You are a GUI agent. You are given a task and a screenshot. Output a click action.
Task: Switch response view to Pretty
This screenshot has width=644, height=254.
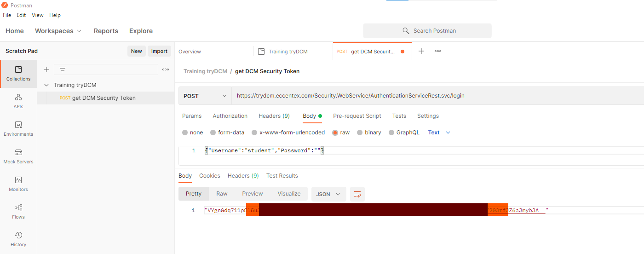pos(194,194)
